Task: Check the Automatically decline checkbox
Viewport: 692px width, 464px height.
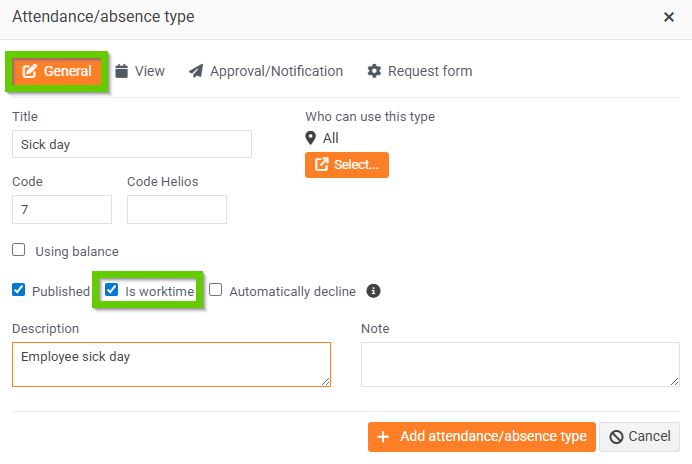Action: click(x=216, y=290)
